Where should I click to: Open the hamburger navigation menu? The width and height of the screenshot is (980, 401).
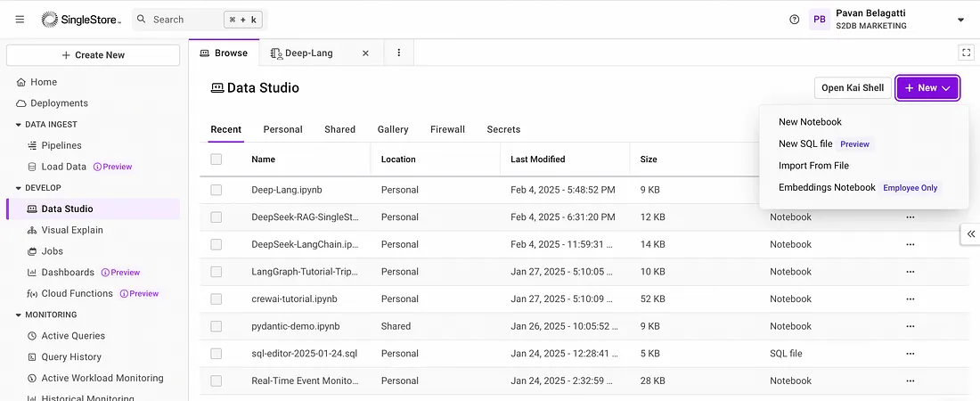pyautogui.click(x=20, y=20)
